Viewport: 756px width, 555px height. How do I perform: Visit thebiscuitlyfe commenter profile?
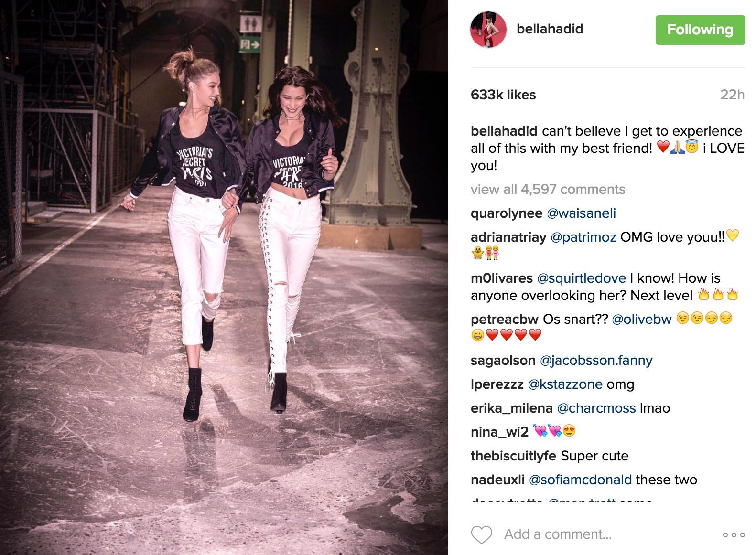click(513, 456)
